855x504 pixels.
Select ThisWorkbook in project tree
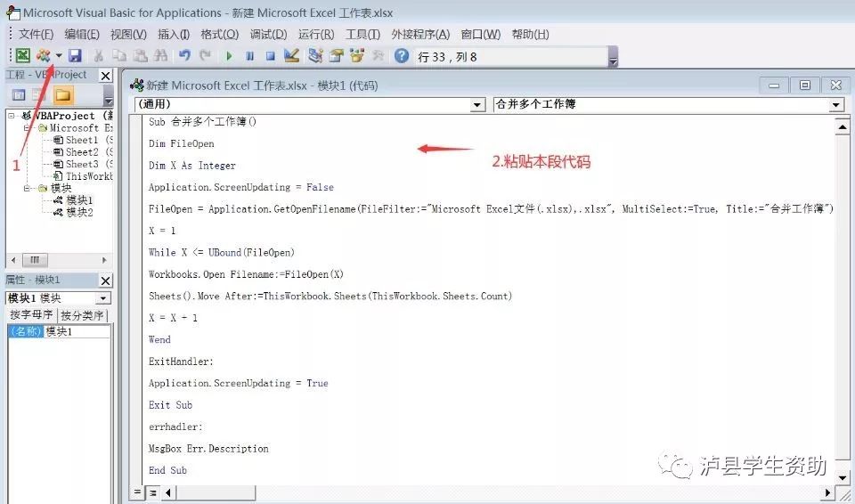click(82, 176)
